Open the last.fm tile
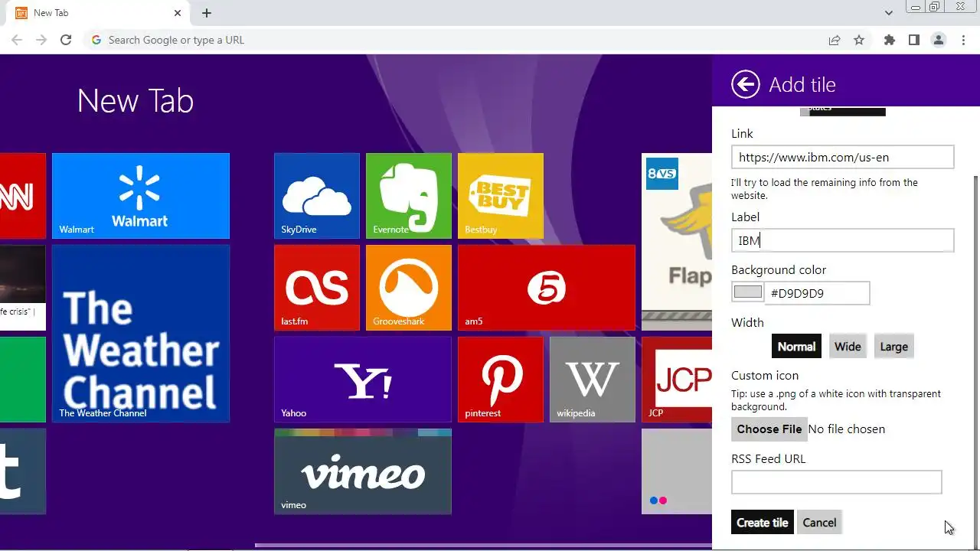Image resolution: width=980 pixels, height=551 pixels. coord(317,288)
